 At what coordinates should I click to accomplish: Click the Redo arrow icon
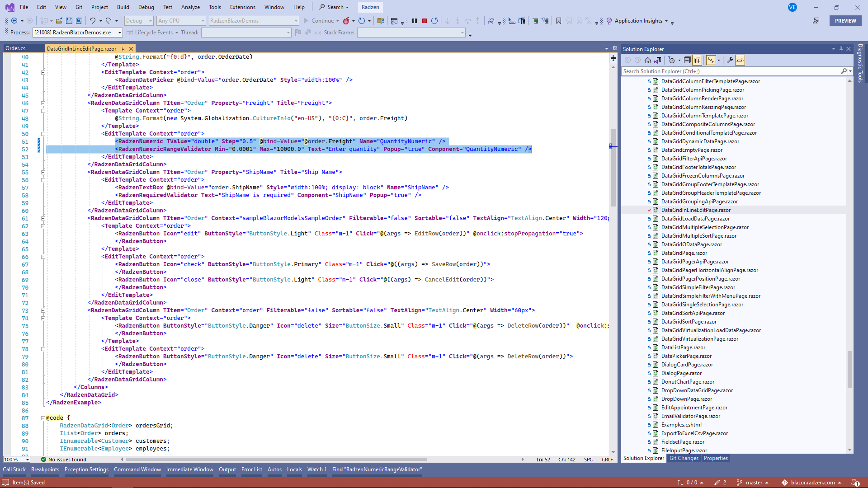(108, 21)
